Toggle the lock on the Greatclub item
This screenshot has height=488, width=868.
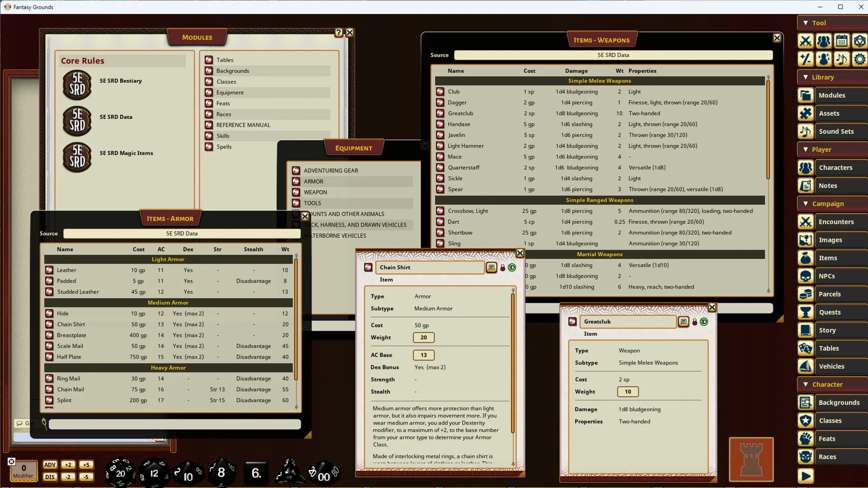[x=695, y=322]
